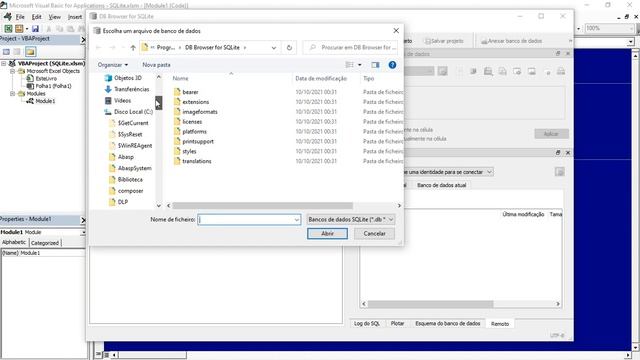The image size is (640, 360).
Task: Collapse the Microsoft Excel Objects node
Action: 13,71
